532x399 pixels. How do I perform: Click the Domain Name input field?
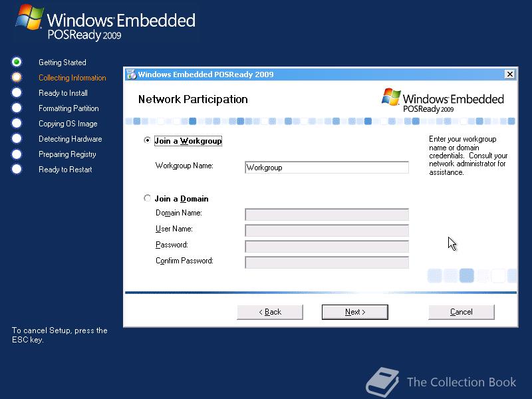327,214
